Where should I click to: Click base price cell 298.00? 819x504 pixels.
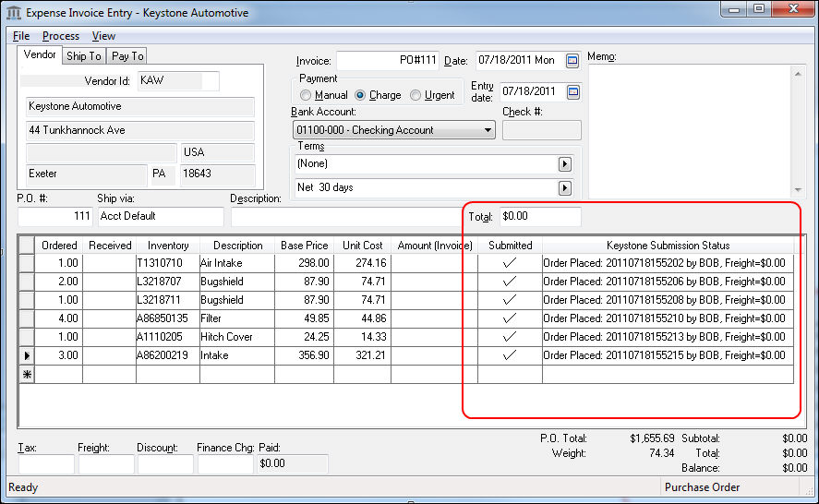[x=305, y=263]
